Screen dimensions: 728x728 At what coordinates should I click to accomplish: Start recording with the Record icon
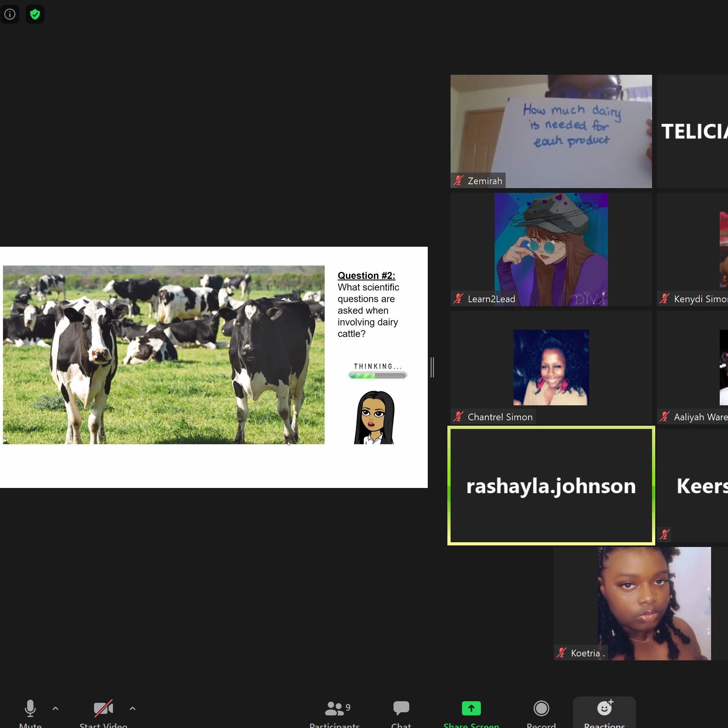click(x=541, y=708)
